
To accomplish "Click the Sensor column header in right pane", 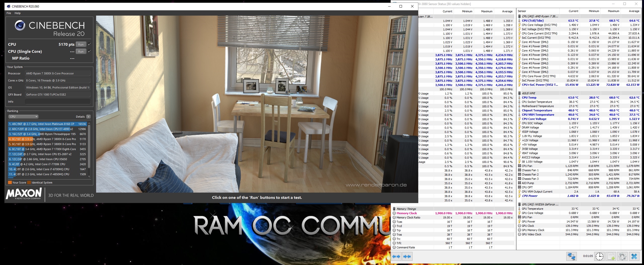I will coord(538,11).
